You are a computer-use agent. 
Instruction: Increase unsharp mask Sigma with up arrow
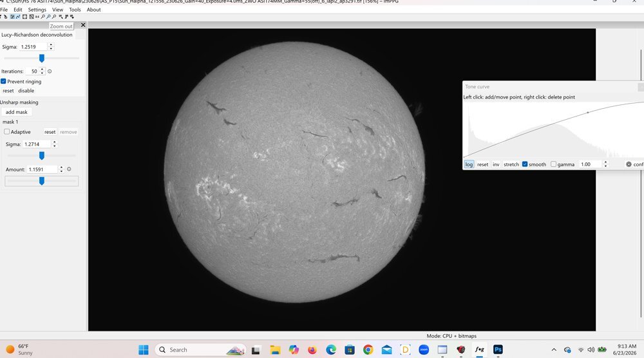point(54,142)
